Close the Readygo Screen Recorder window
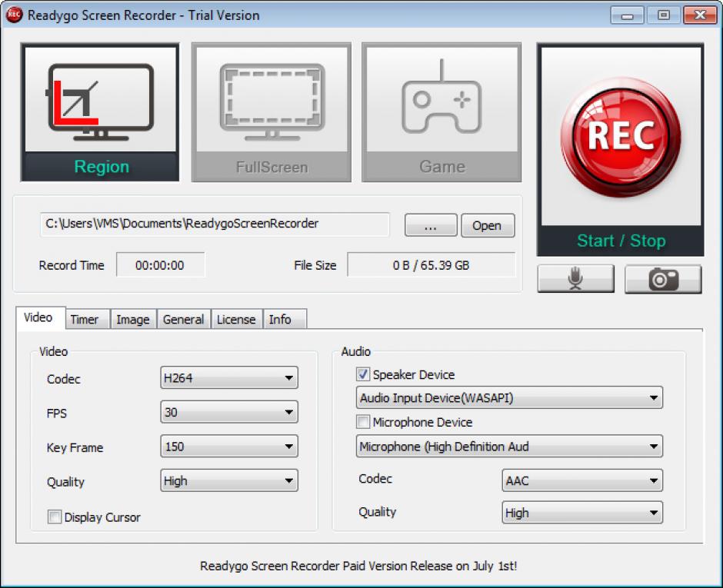Screen dimensions: 723x588 [x=700, y=15]
